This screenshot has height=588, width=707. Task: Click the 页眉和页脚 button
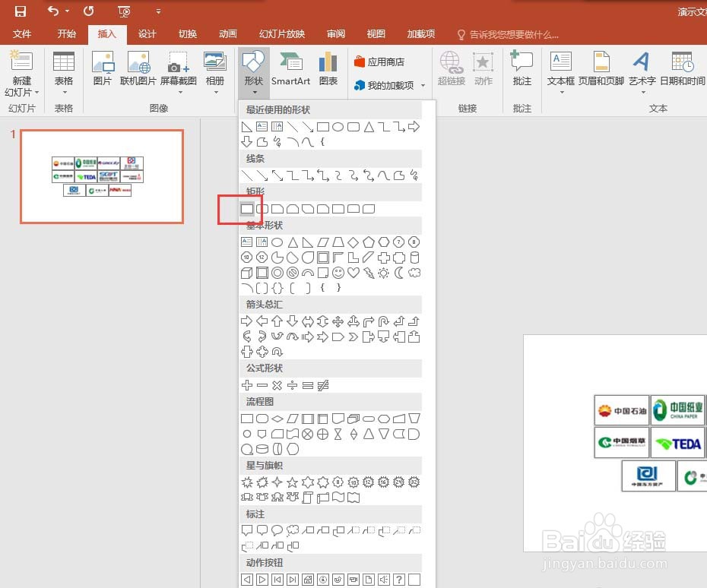tap(601, 68)
